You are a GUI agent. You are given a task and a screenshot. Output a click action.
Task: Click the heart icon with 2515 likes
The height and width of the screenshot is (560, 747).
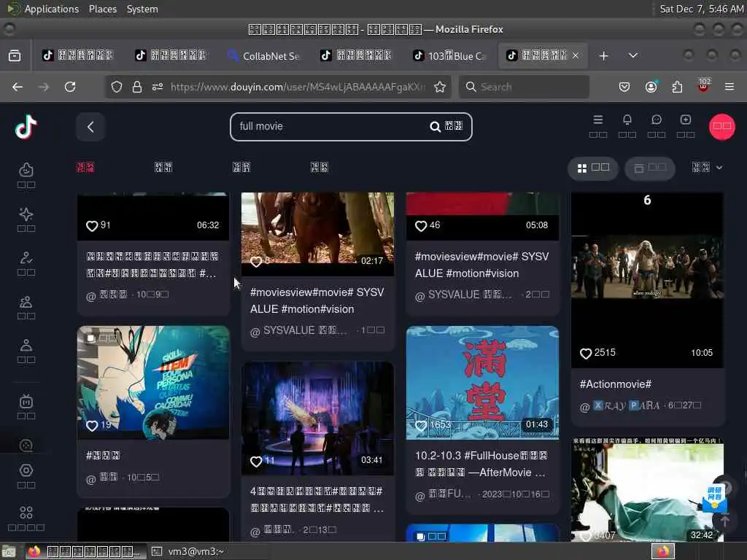pos(586,354)
